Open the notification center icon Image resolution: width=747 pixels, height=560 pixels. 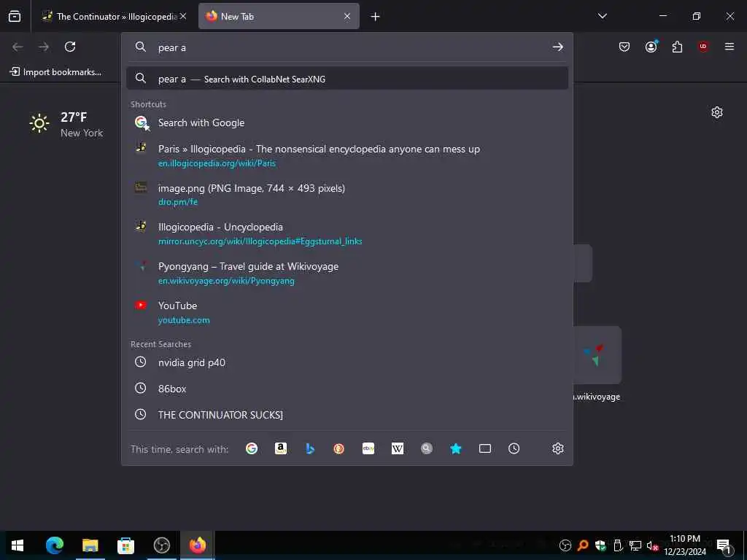tap(724, 545)
